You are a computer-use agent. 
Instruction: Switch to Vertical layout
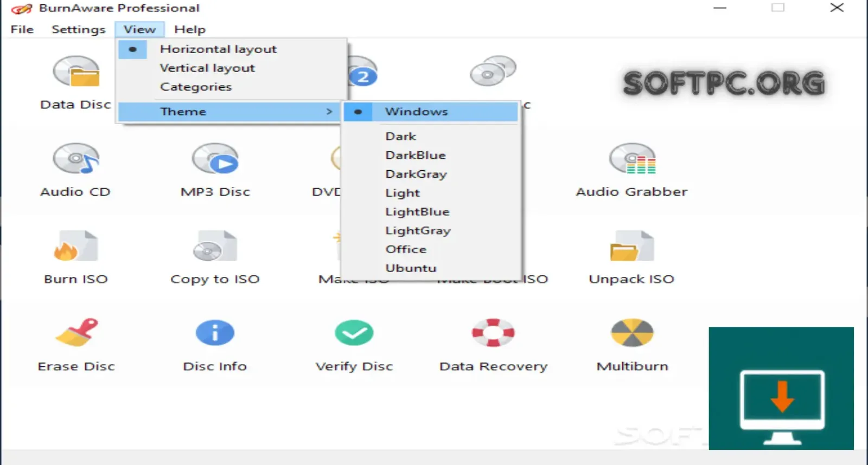point(232,68)
